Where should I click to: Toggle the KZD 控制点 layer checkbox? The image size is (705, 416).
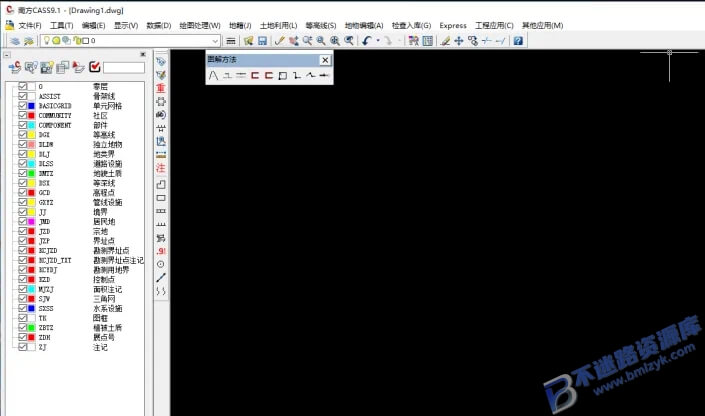pos(22,279)
